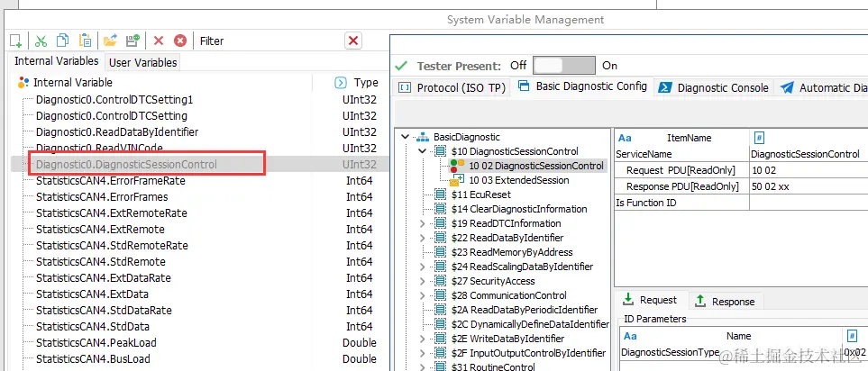
Task: Switch to the Diagnostic Console tab
Action: tap(715, 87)
